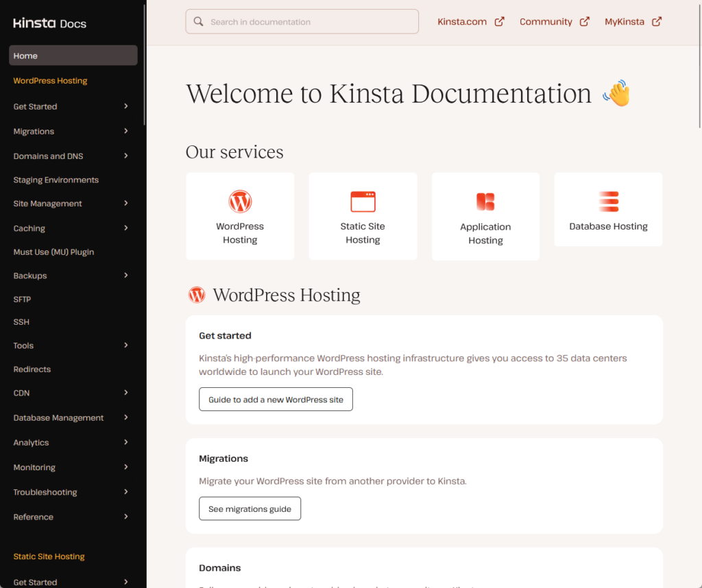Click the WordPress logo in WordPress Hosting card

pos(240,201)
